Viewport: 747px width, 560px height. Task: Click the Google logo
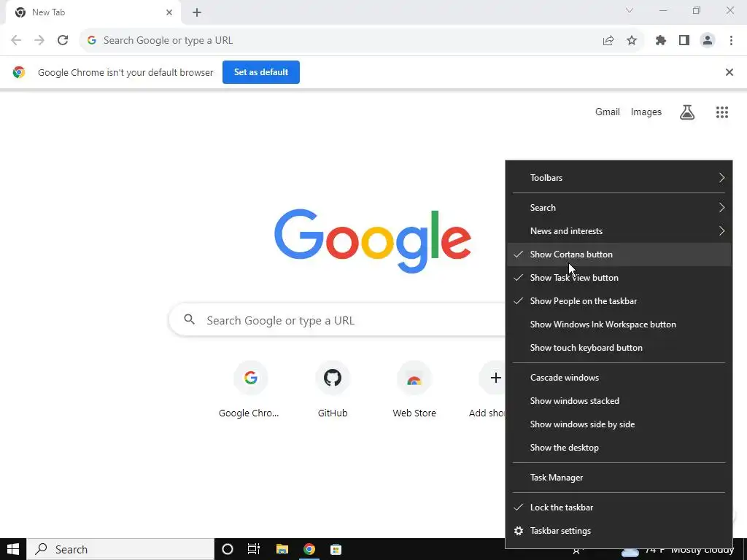[x=373, y=241]
